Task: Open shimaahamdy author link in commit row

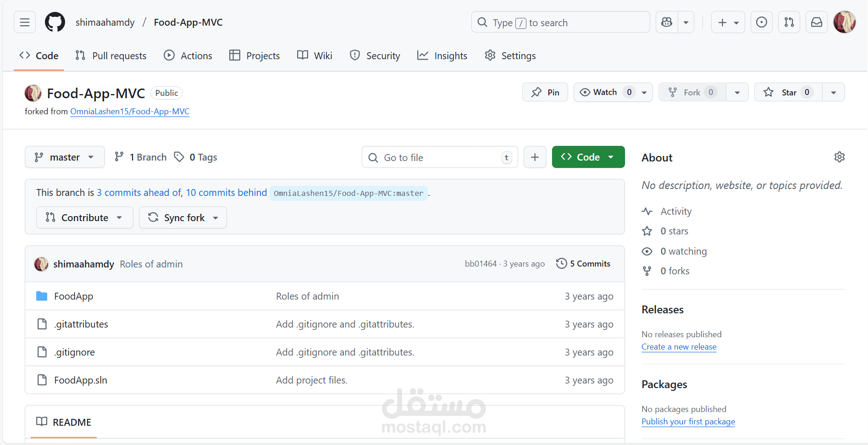Action: pyautogui.click(x=83, y=264)
